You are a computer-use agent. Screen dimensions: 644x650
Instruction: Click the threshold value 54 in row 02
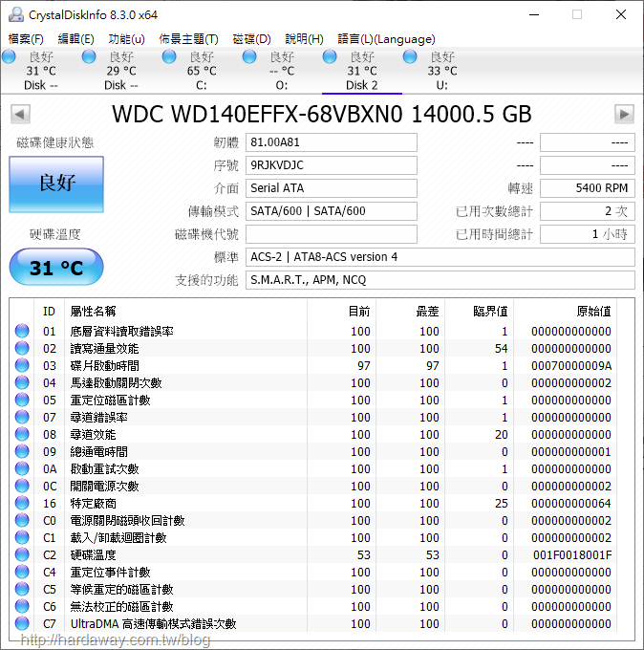click(x=501, y=349)
